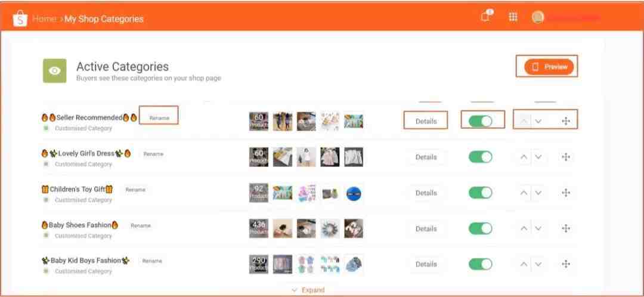Image resolution: width=644 pixels, height=297 pixels.
Task: Click move handle for Baby Kid Boys Fashion
Action: (x=566, y=264)
